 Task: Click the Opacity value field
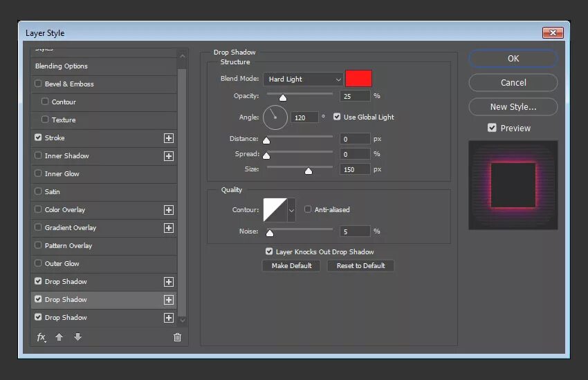coord(355,96)
